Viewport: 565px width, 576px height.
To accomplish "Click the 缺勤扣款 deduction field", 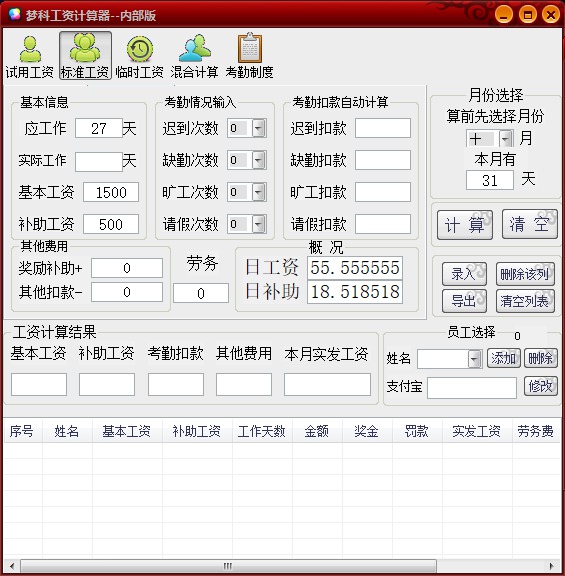I will point(383,160).
